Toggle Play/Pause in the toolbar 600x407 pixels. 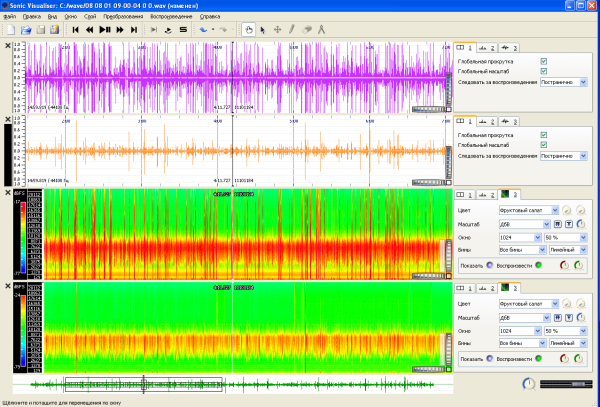click(x=105, y=29)
